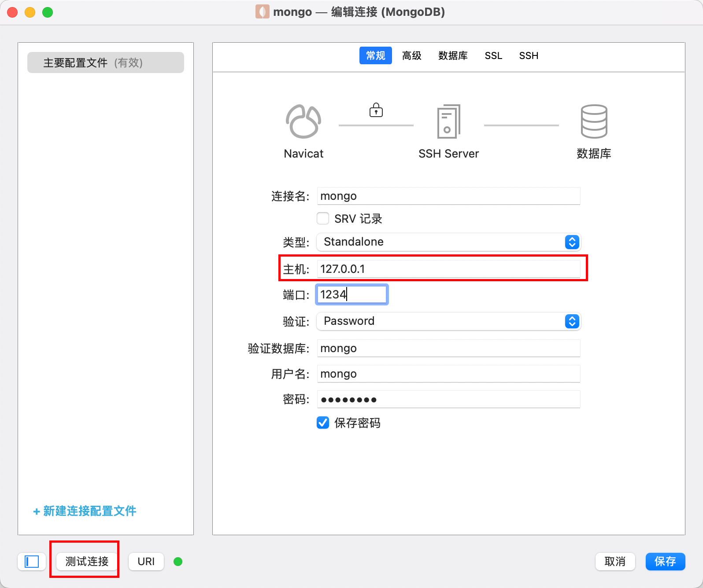Screen dimensions: 703x588
Task: Click the database cylinder icon
Action: [x=594, y=121]
